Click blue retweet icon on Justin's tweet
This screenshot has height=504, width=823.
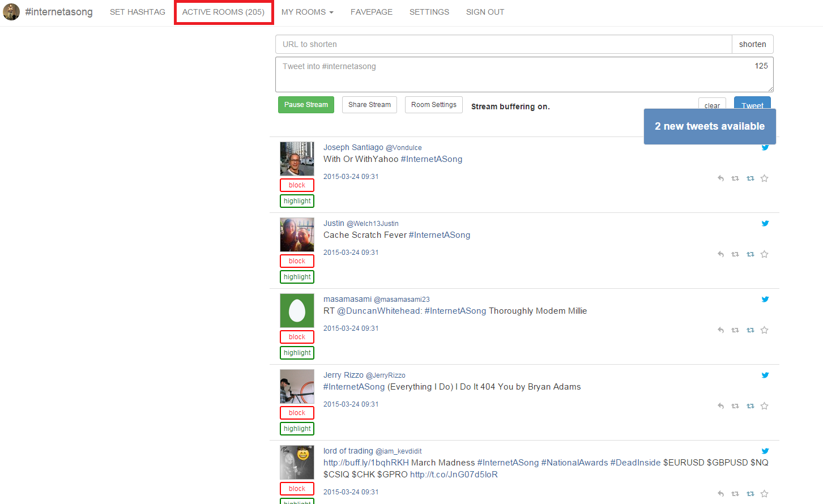click(x=750, y=254)
